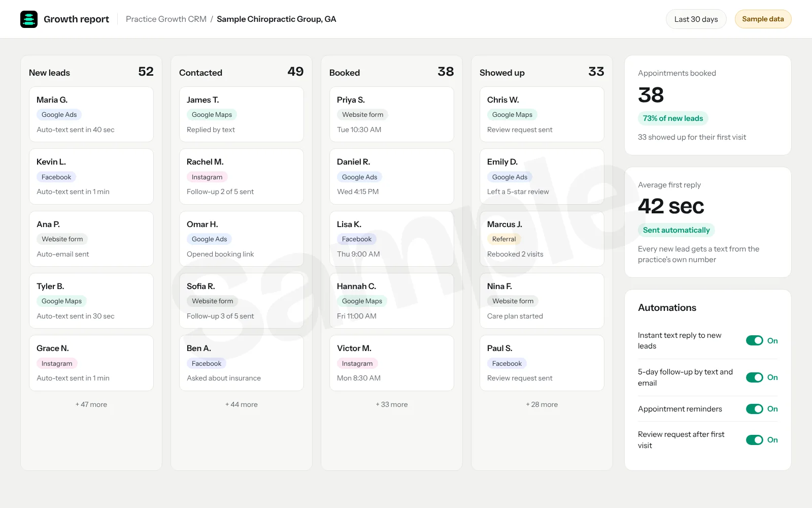
Task: Show + 47 more new leads
Action: click(91, 404)
